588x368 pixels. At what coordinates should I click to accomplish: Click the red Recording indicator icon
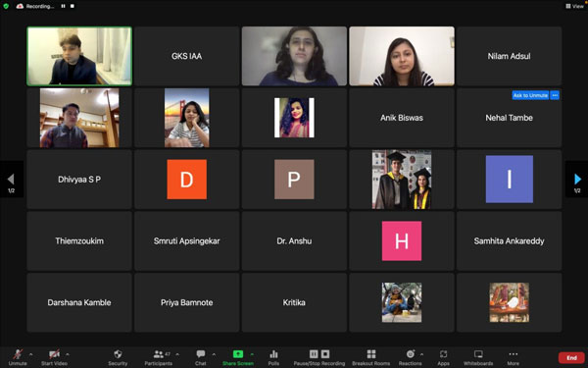point(20,6)
